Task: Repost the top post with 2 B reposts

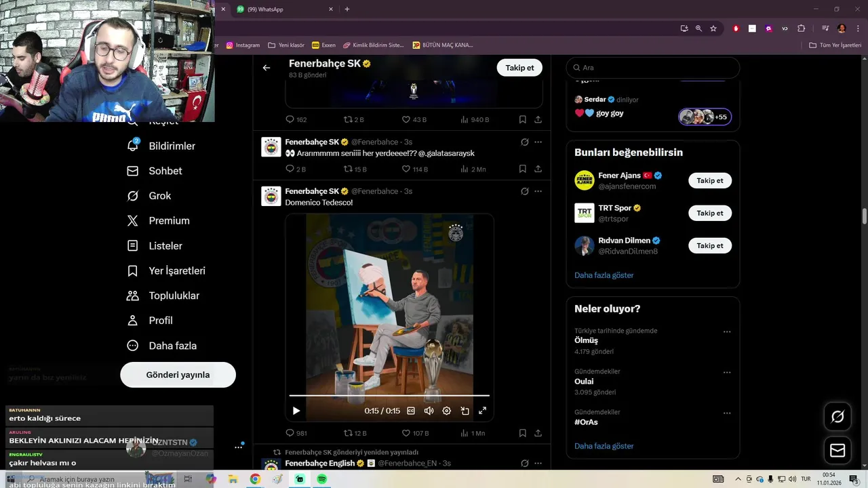Action: click(x=354, y=119)
